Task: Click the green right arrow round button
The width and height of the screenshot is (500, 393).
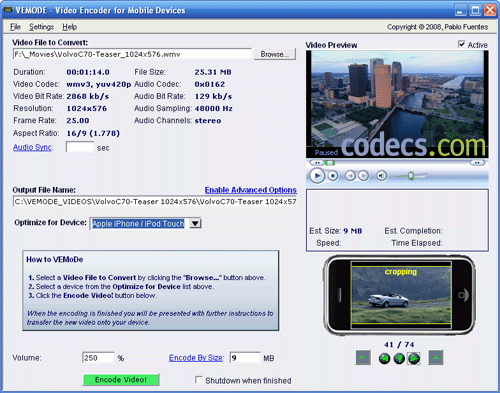Action: click(414, 358)
